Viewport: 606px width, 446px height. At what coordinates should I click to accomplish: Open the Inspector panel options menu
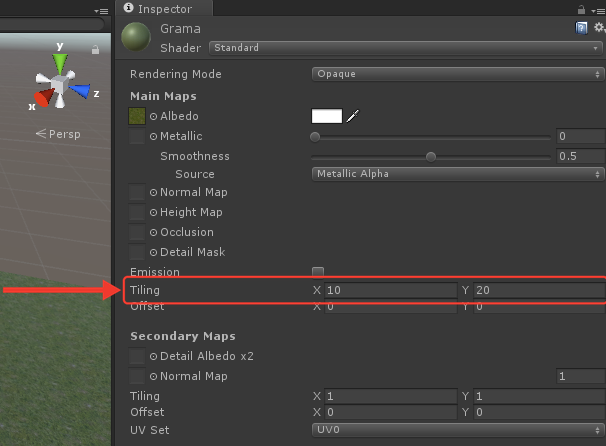tap(597, 11)
